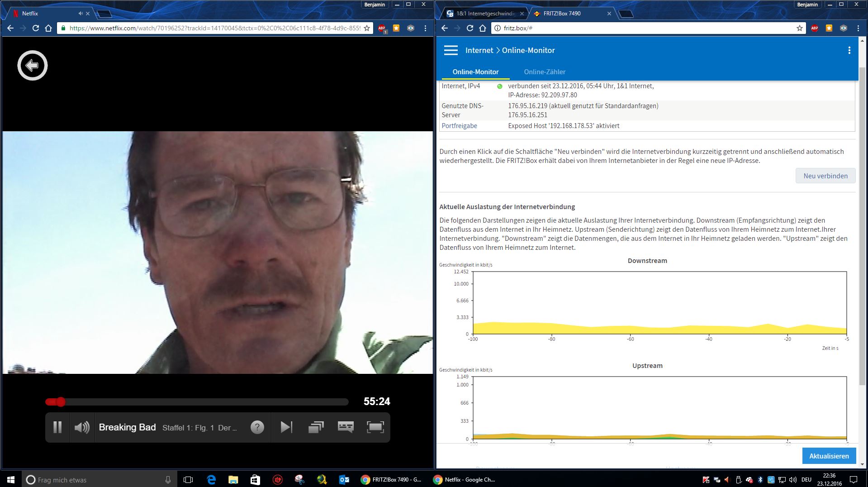Open Kaspersky from the system tray
Screen dimensions: 868x487
point(706,480)
